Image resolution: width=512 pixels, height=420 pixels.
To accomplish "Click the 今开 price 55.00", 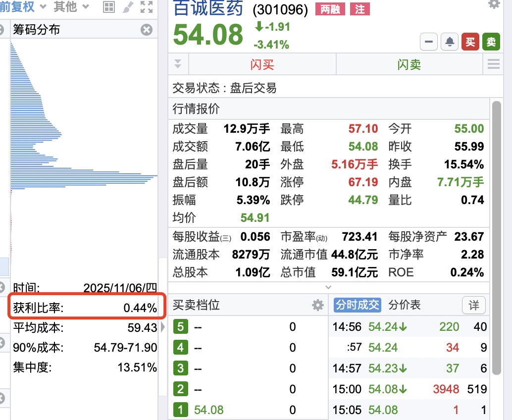I will coord(469,129).
